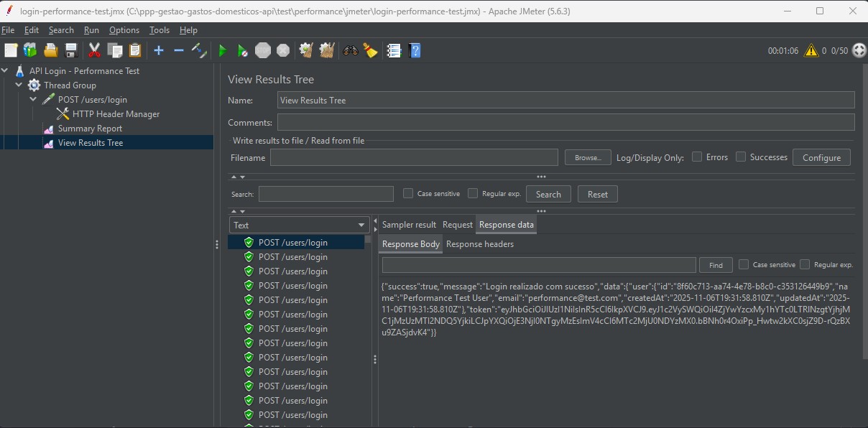Image resolution: width=868 pixels, height=428 pixels.
Task: Click the Configure button
Action: (x=821, y=157)
